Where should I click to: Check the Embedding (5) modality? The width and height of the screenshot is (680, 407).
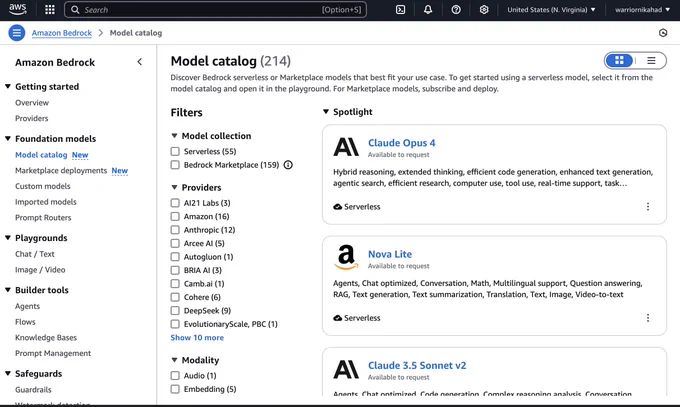pyautogui.click(x=175, y=389)
